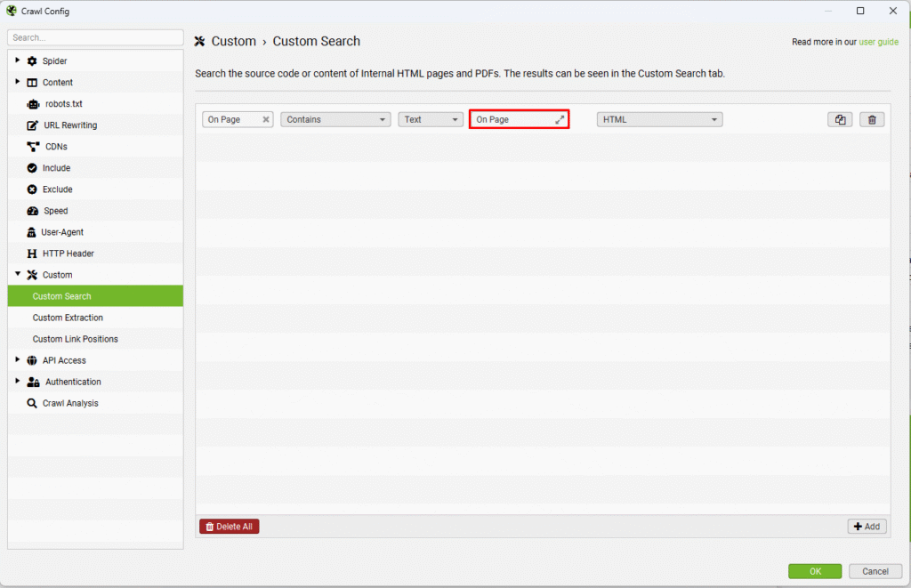Click the expand arrows in the search text field
This screenshot has height=588, width=911.
click(560, 119)
